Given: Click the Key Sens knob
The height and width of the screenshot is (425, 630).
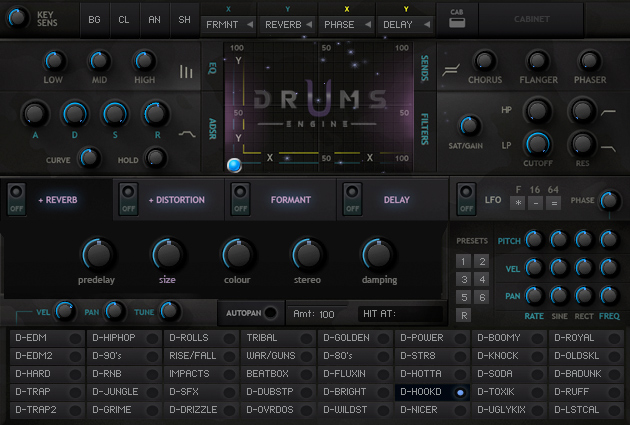Looking at the screenshot, I should point(17,18).
